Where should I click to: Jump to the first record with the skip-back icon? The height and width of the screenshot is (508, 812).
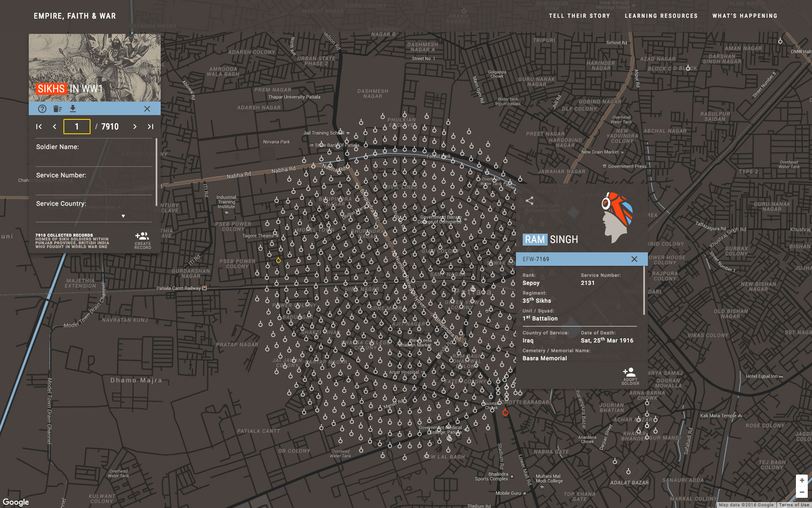(39, 127)
